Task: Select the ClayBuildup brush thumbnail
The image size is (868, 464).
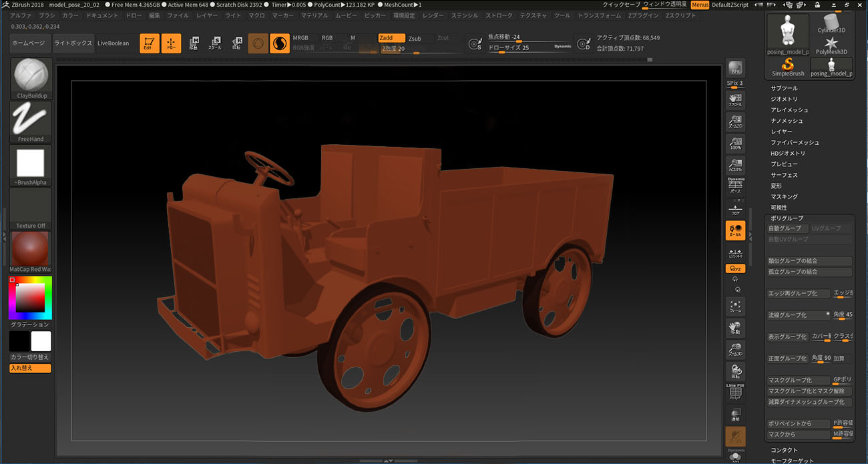Action: [31, 75]
